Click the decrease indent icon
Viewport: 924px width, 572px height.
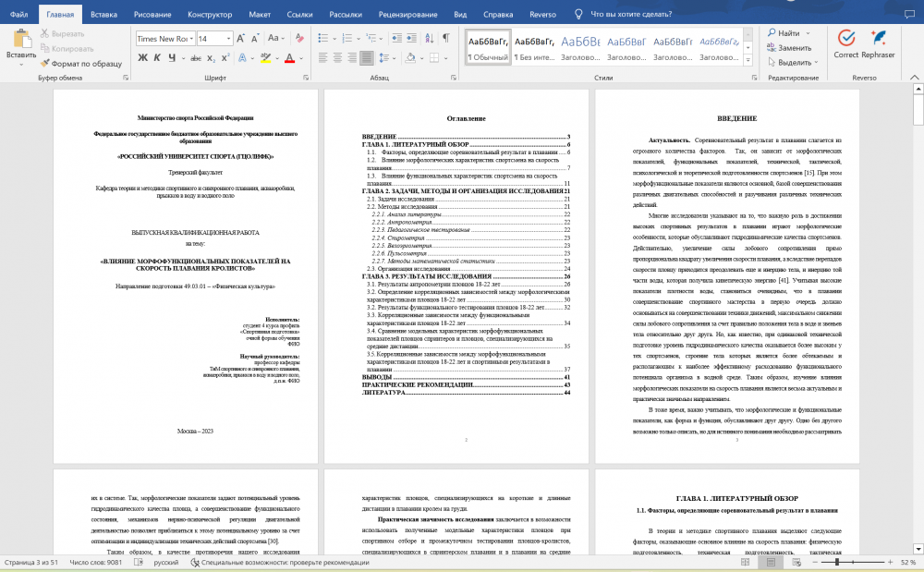pyautogui.click(x=396, y=38)
